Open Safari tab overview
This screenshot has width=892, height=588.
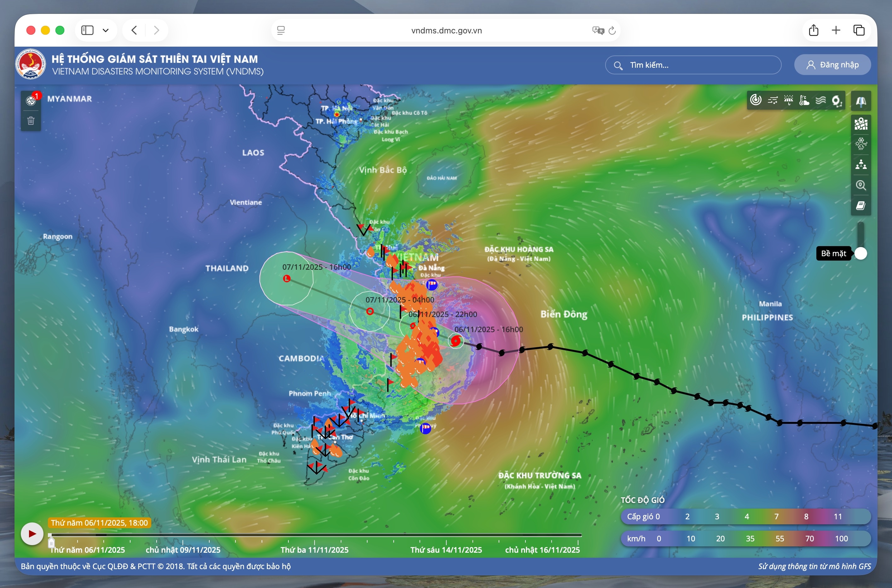tap(859, 30)
